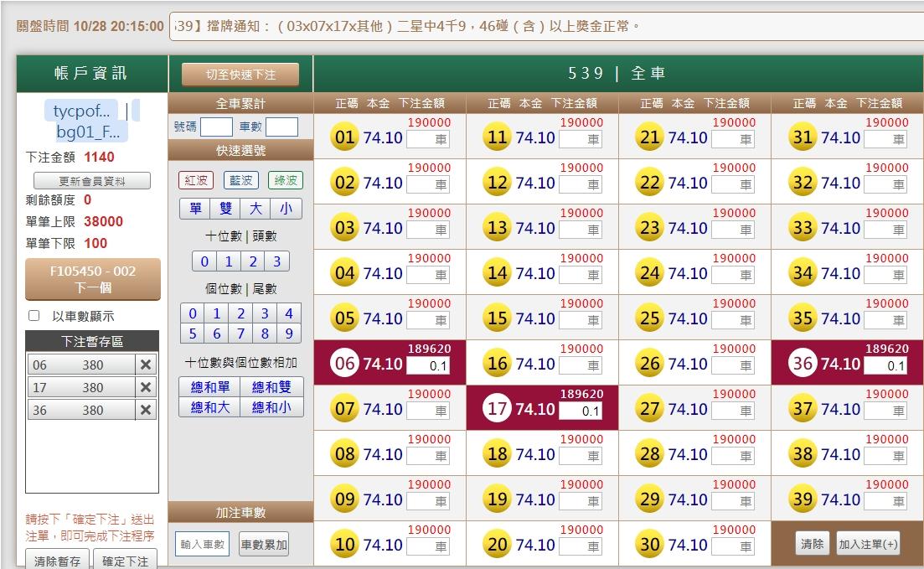This screenshot has width=924, height=569.
Task: Select the 藍波 blue wave filter
Action: pos(240,180)
